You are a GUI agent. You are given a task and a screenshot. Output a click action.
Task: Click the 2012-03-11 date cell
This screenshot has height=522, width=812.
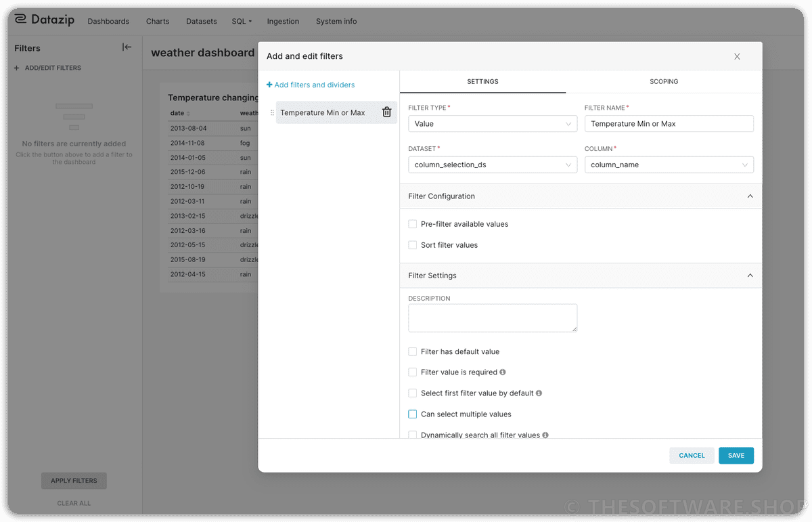pyautogui.click(x=187, y=201)
